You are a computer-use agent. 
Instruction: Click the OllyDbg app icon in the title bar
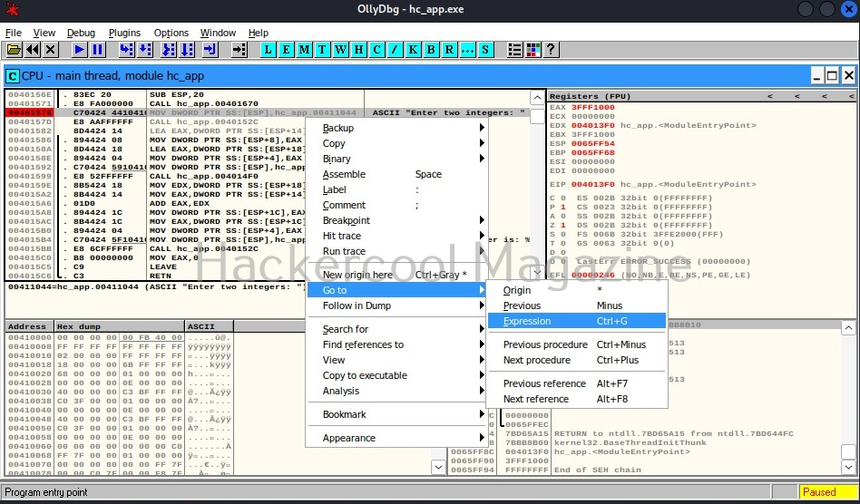[x=12, y=9]
